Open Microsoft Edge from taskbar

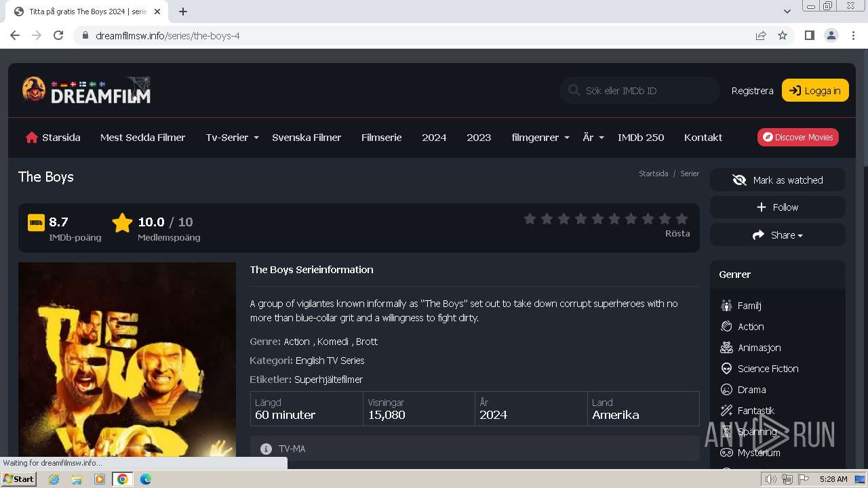[x=145, y=479]
